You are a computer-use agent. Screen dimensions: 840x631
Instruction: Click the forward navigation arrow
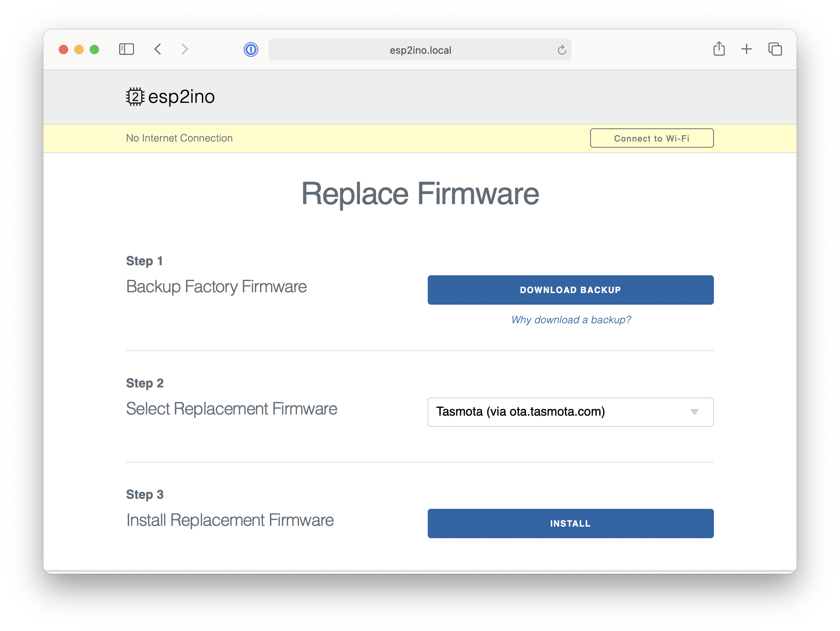click(x=186, y=48)
